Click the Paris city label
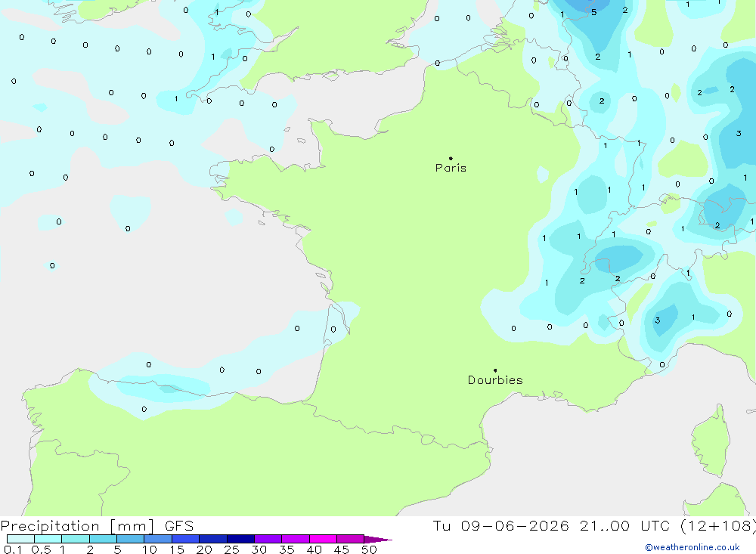The width and height of the screenshot is (756, 554). (451, 168)
